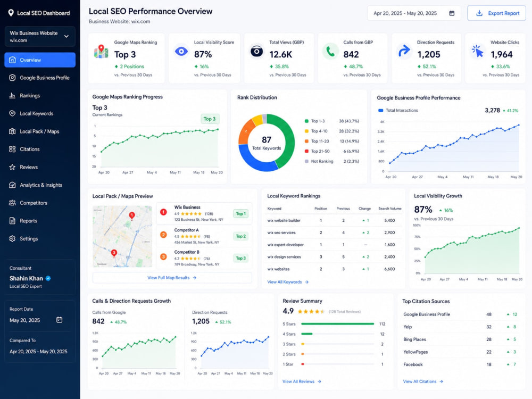Click the green Top 1-3 legend swatch

coord(307,121)
